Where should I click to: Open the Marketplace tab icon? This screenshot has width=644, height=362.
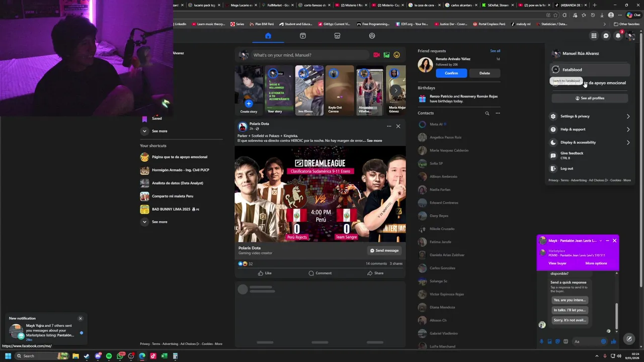point(337,36)
